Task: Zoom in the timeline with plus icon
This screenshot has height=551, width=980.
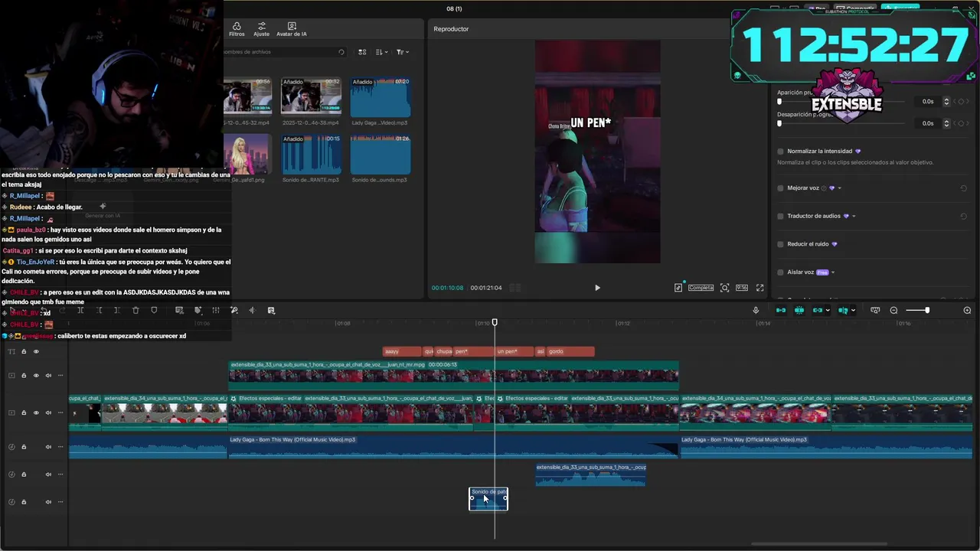Action: (x=967, y=310)
